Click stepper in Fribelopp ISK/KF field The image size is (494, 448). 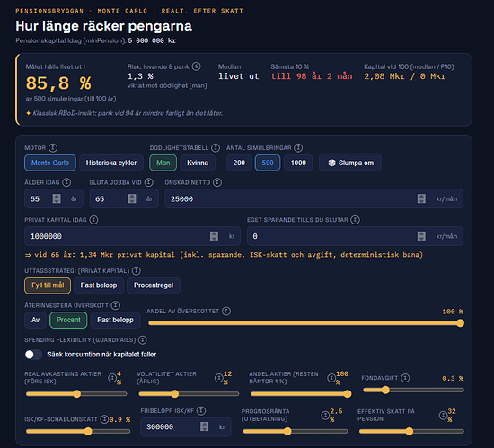(x=205, y=427)
